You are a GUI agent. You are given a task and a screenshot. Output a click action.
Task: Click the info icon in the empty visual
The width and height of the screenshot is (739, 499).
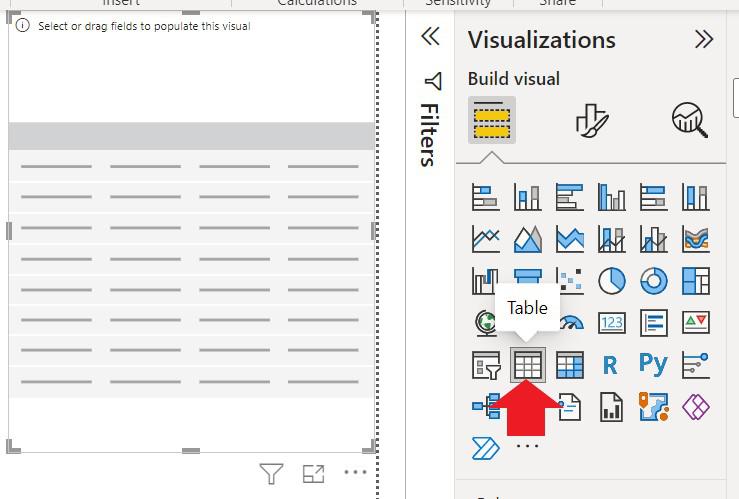pyautogui.click(x=23, y=25)
